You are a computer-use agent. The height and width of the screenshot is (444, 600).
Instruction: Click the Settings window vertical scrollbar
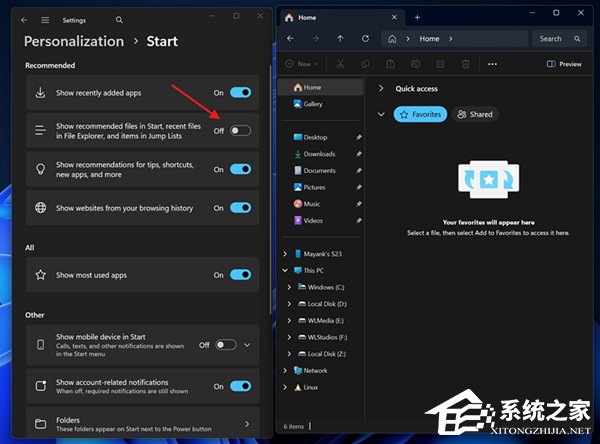[x=271, y=189]
